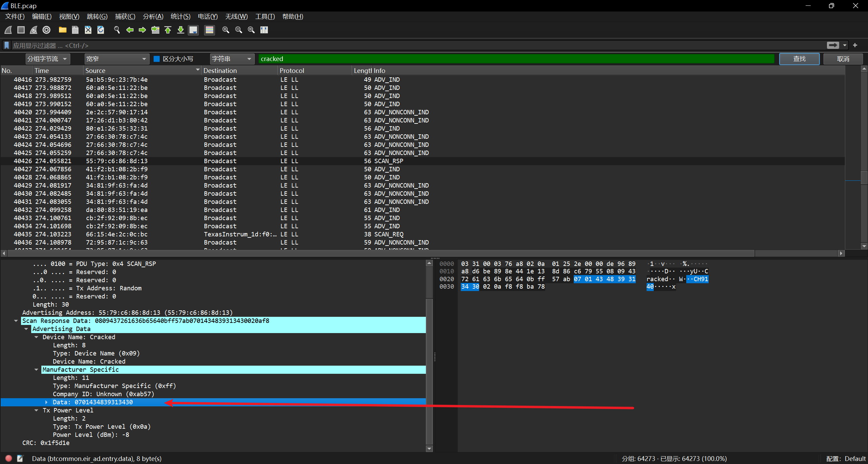Open the 分组字节流 search-in dropdown
The image size is (868, 464).
point(47,59)
